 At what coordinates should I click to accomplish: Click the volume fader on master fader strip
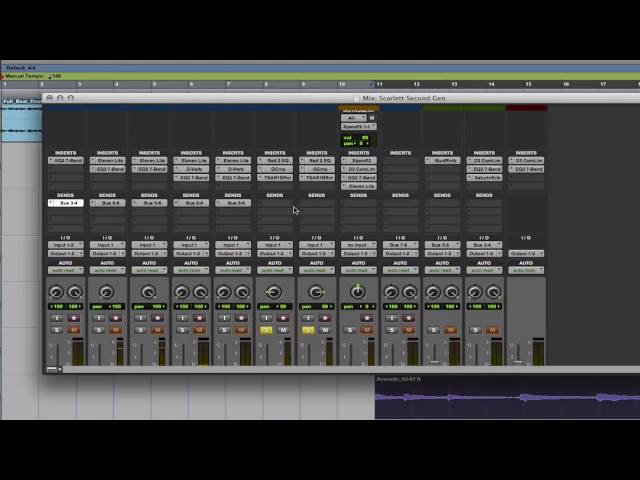tap(518, 362)
